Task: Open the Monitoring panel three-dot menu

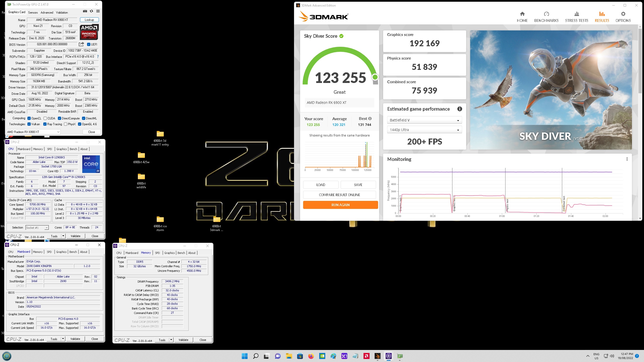Action: (x=627, y=159)
